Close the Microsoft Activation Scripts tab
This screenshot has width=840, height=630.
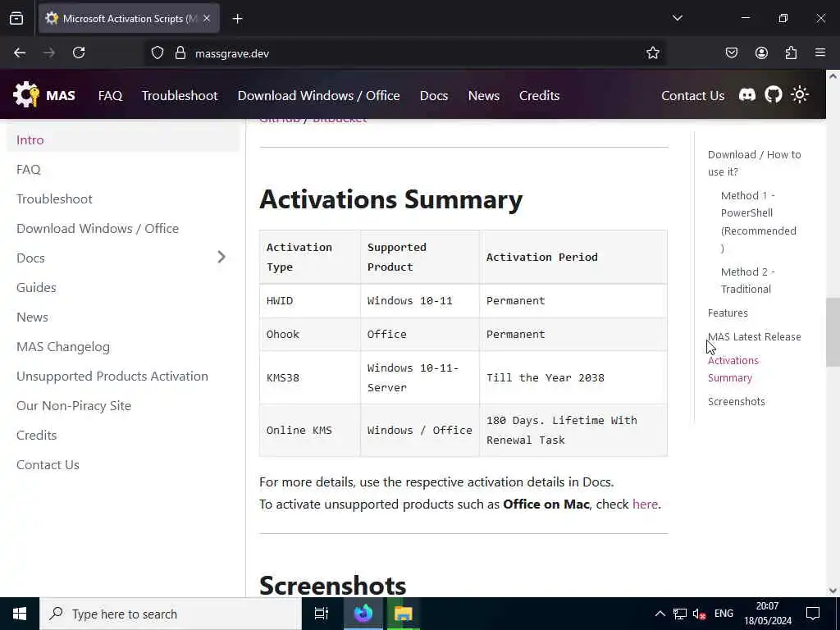coord(206,18)
